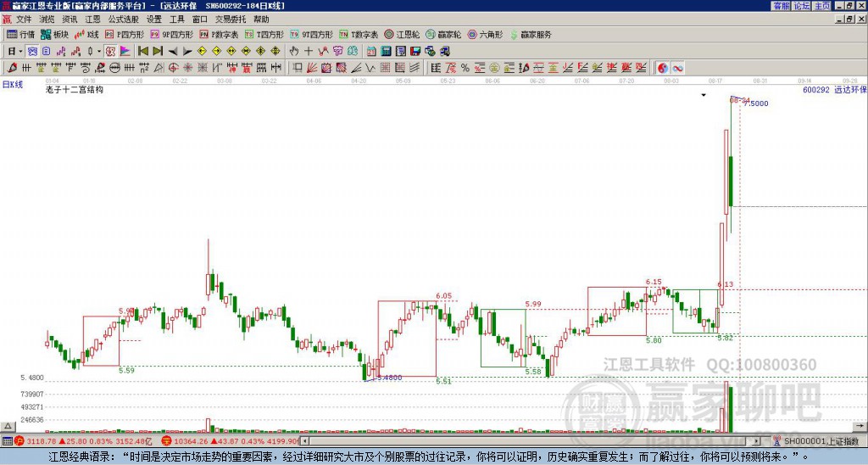Jump to first bar icon
Viewport: 868px width, 465px height.
point(142,51)
